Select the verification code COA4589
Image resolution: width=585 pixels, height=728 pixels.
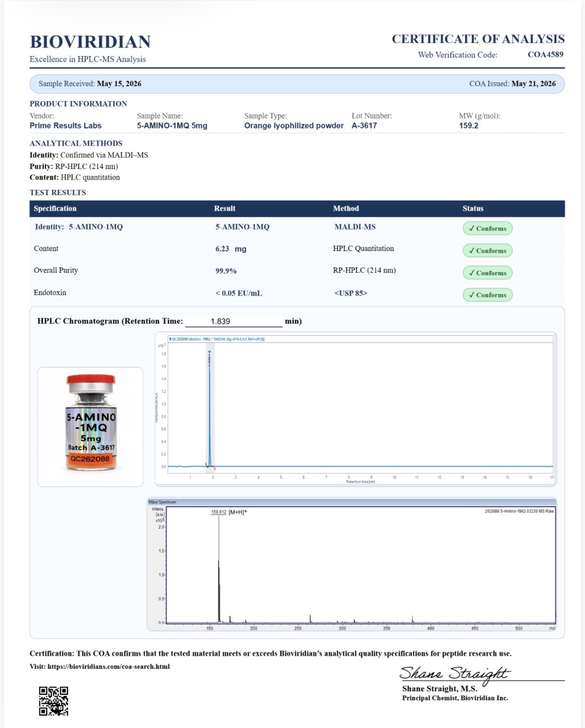[x=546, y=54]
